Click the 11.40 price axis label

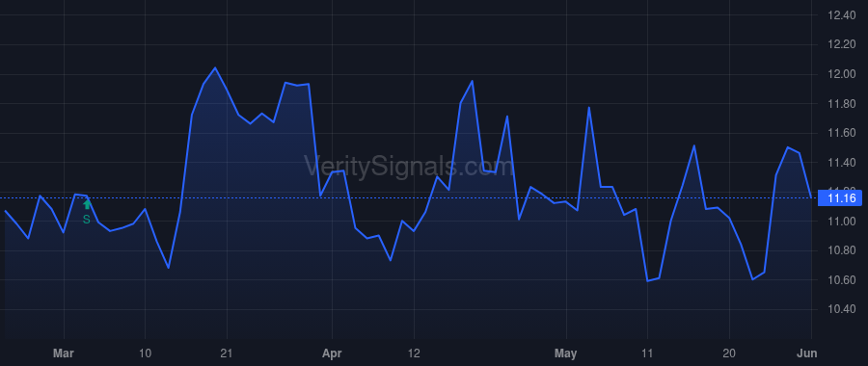[841, 163]
